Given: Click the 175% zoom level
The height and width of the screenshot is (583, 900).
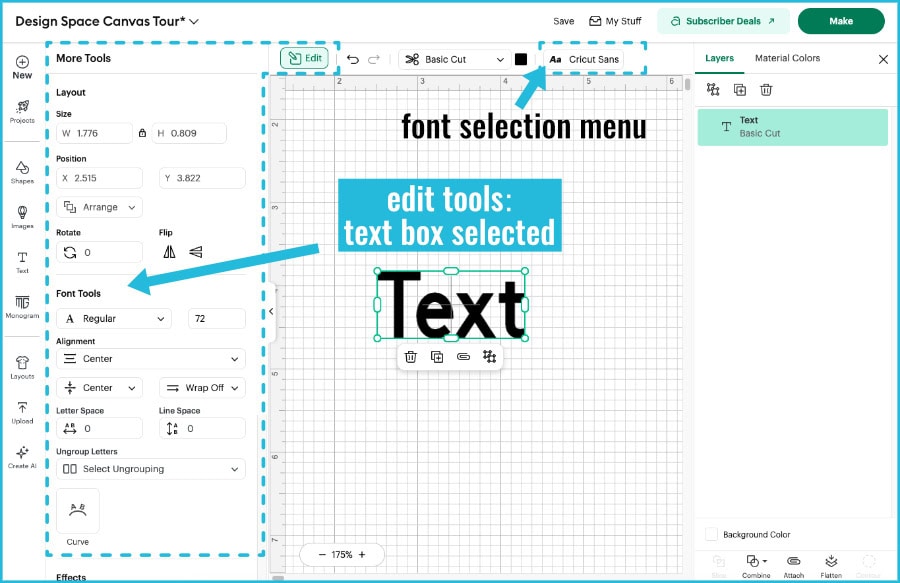Looking at the screenshot, I should [342, 555].
